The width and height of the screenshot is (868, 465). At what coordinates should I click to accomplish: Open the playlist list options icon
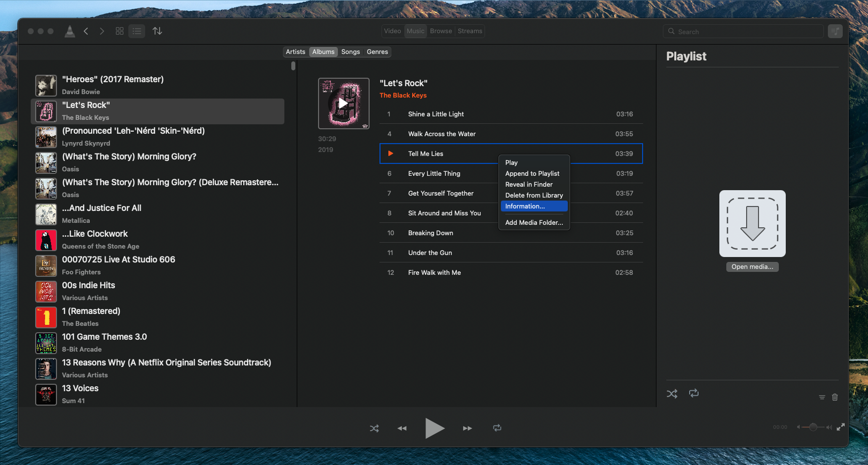coord(822,397)
